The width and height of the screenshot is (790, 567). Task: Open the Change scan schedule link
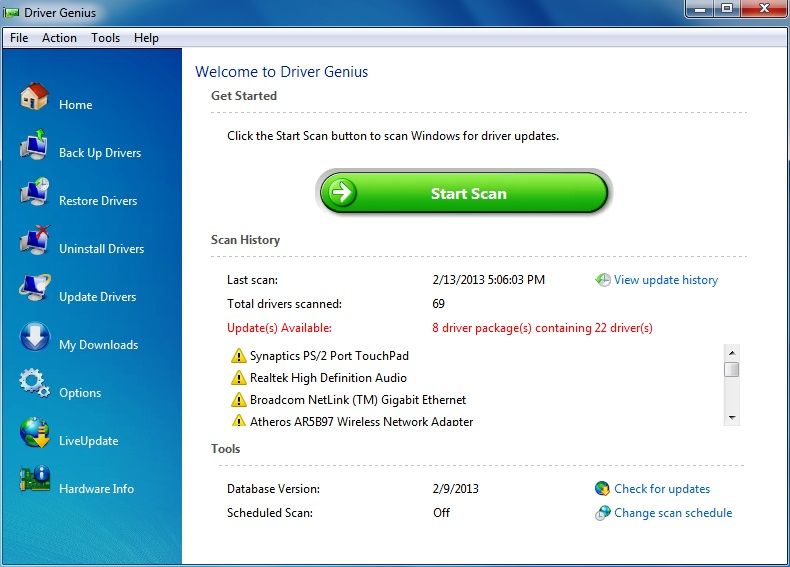pos(673,513)
